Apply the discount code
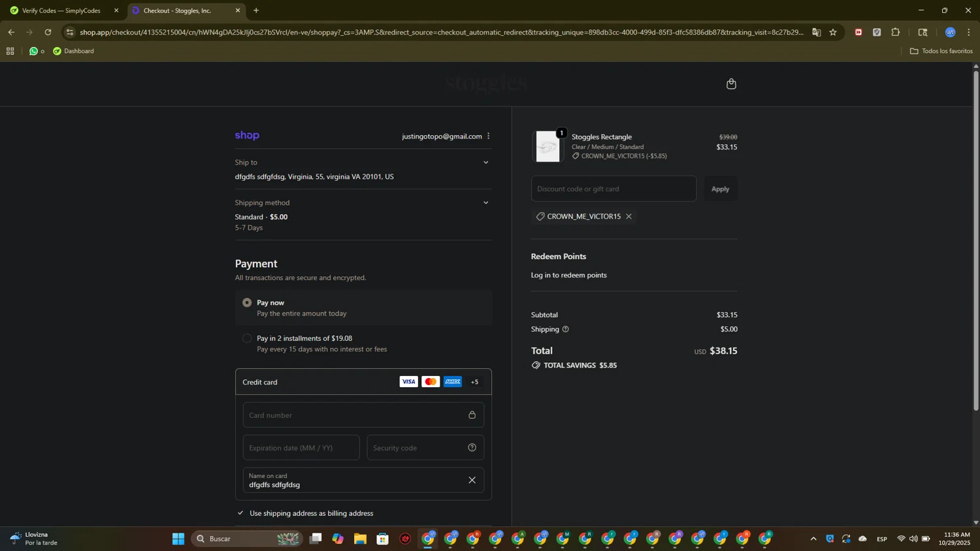The image size is (980, 551). pyautogui.click(x=720, y=189)
